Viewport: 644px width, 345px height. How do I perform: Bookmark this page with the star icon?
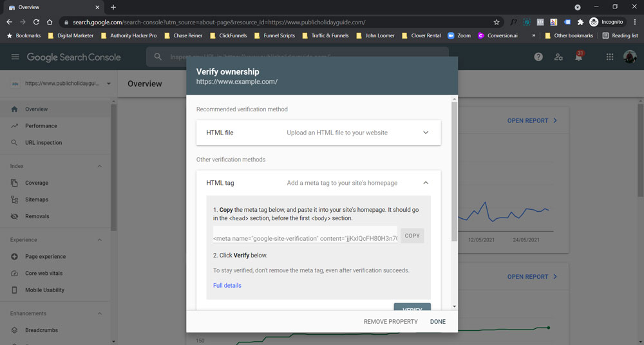496,22
